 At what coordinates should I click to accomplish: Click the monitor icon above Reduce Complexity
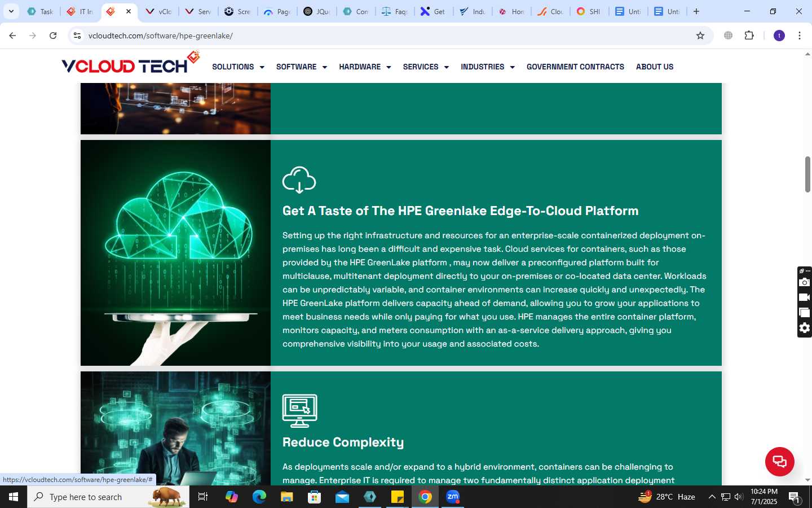pos(299,411)
